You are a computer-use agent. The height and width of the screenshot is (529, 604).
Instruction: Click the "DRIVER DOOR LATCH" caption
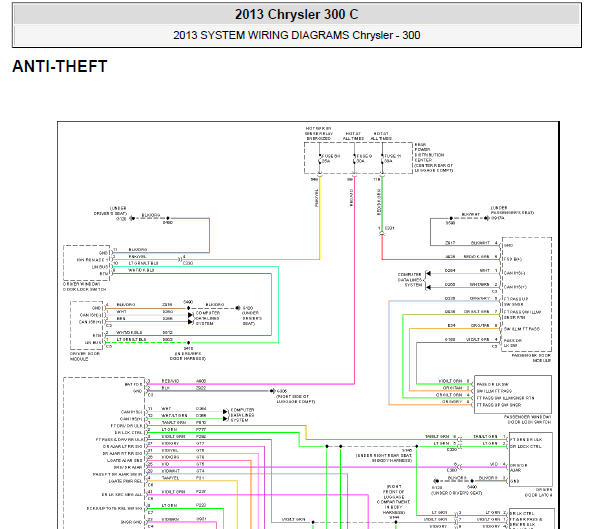click(538, 492)
